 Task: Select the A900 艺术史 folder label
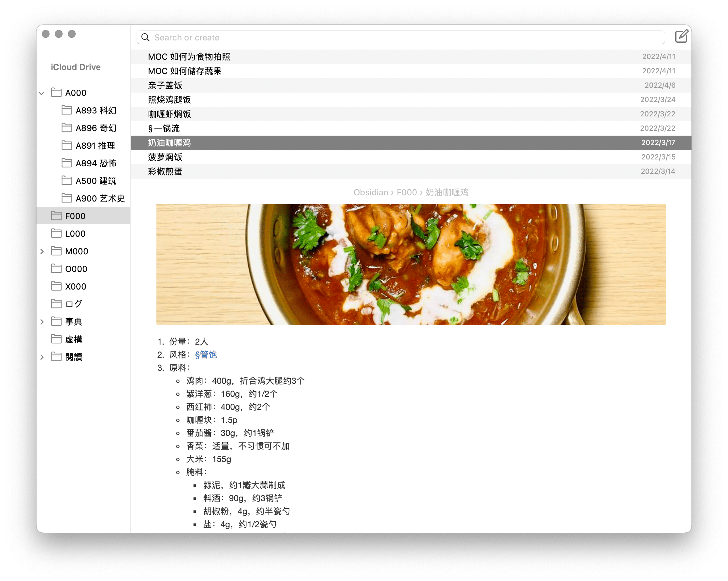[x=100, y=198]
